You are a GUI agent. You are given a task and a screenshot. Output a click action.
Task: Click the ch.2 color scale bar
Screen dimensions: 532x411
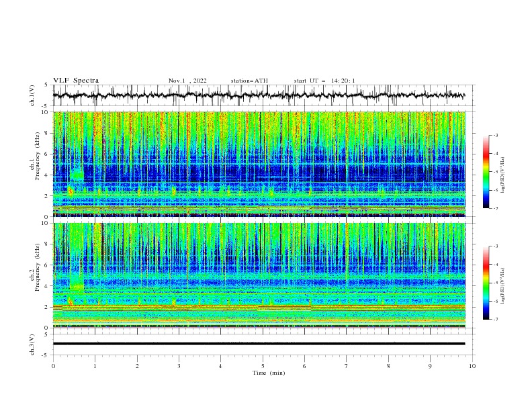(x=486, y=283)
